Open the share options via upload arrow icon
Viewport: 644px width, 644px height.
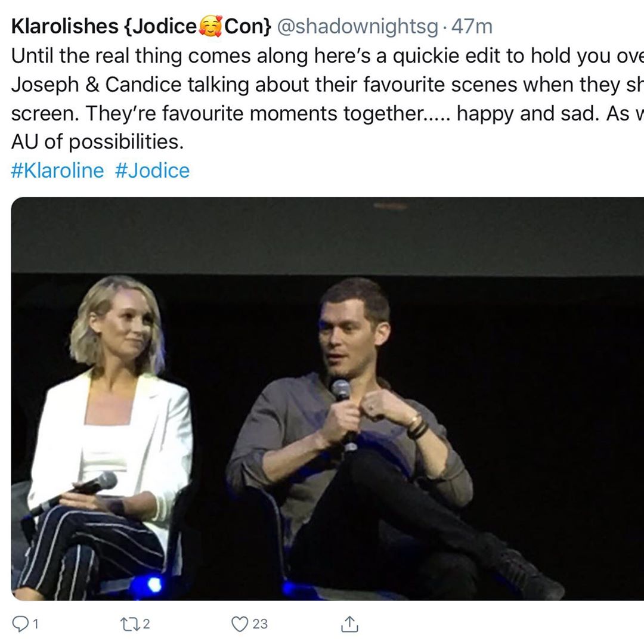[349, 624]
